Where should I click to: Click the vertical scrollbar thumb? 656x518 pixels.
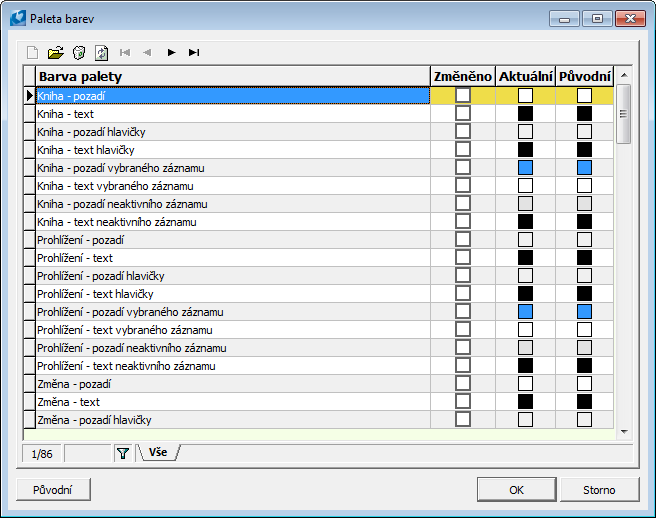point(624,114)
